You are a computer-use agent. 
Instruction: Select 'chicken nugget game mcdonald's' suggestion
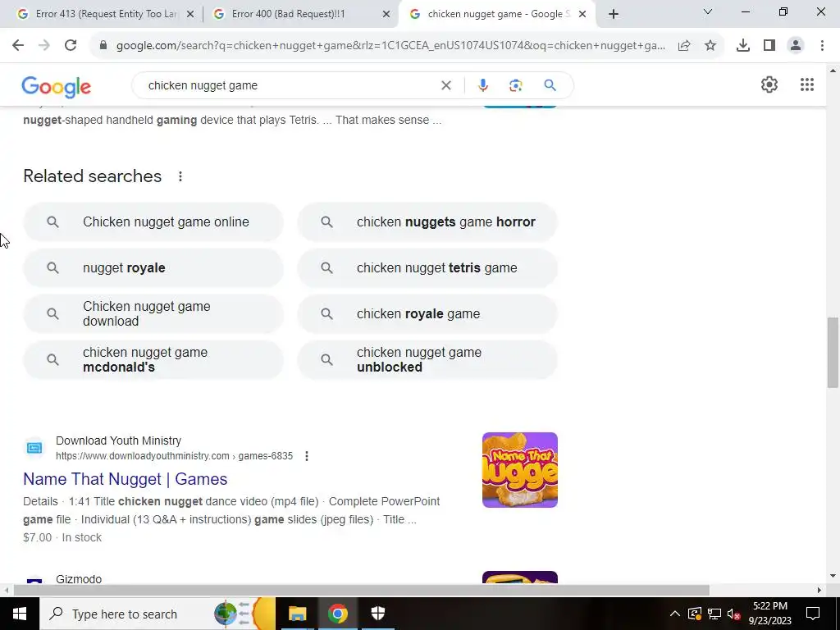pos(153,360)
